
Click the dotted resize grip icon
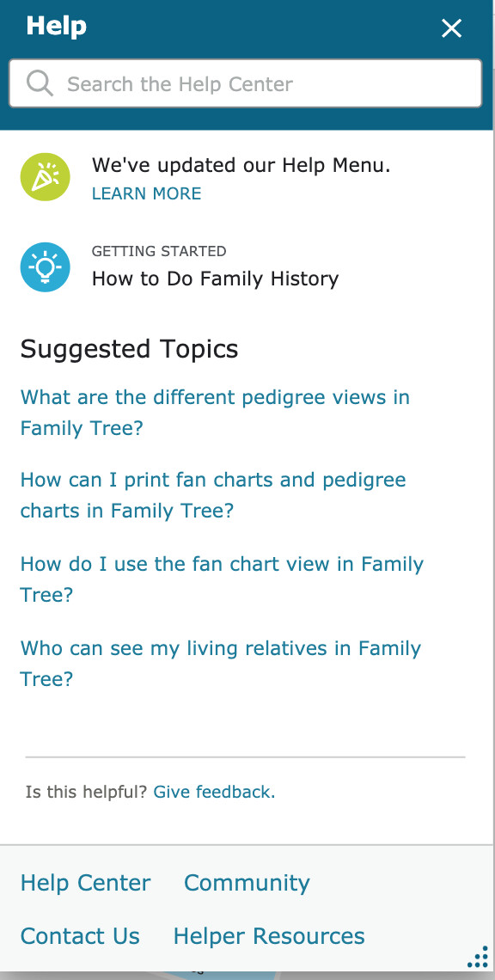click(478, 957)
